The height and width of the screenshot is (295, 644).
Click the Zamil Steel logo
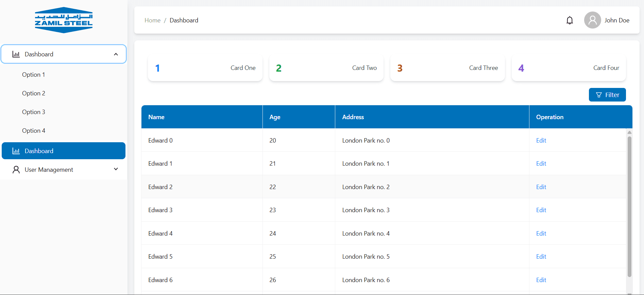click(x=64, y=20)
